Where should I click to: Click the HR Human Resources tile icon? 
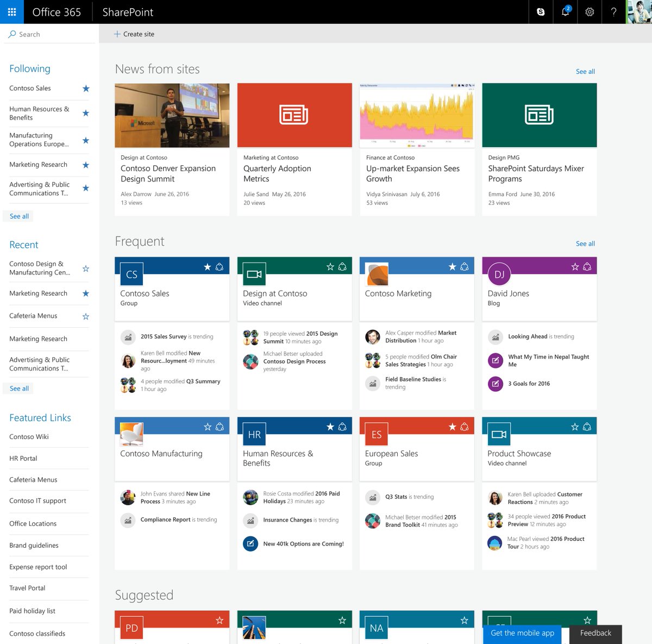(x=254, y=435)
